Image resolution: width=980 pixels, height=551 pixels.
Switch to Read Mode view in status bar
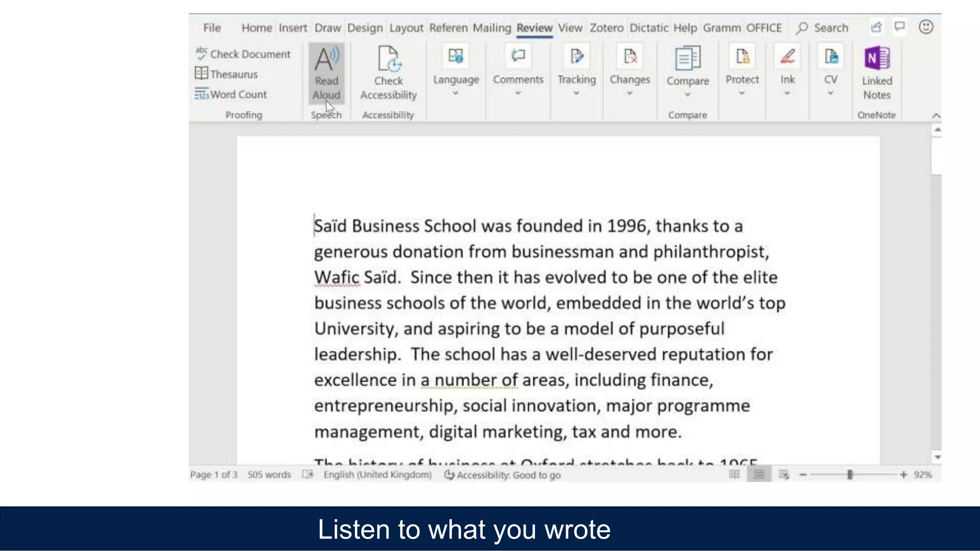tap(735, 474)
